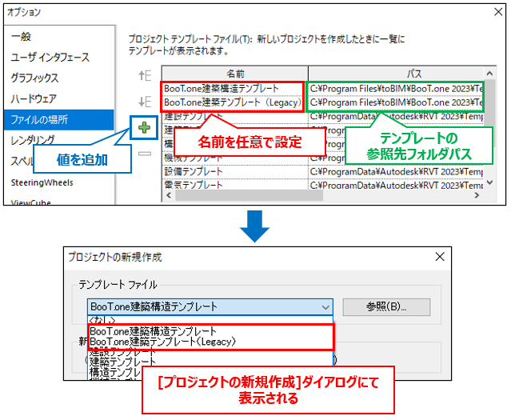This screenshot has height=420, width=511.
Task: Select the 設備テンプレート row name
Action: coord(234,171)
